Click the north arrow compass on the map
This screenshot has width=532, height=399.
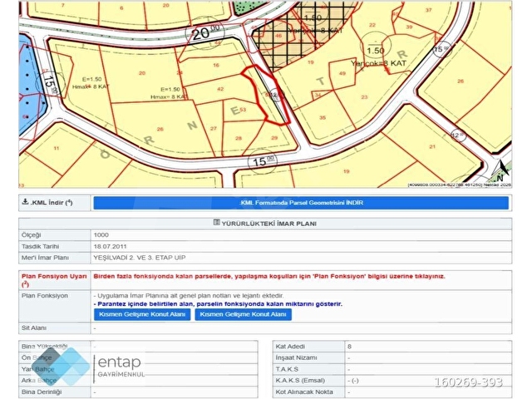tap(500, 170)
